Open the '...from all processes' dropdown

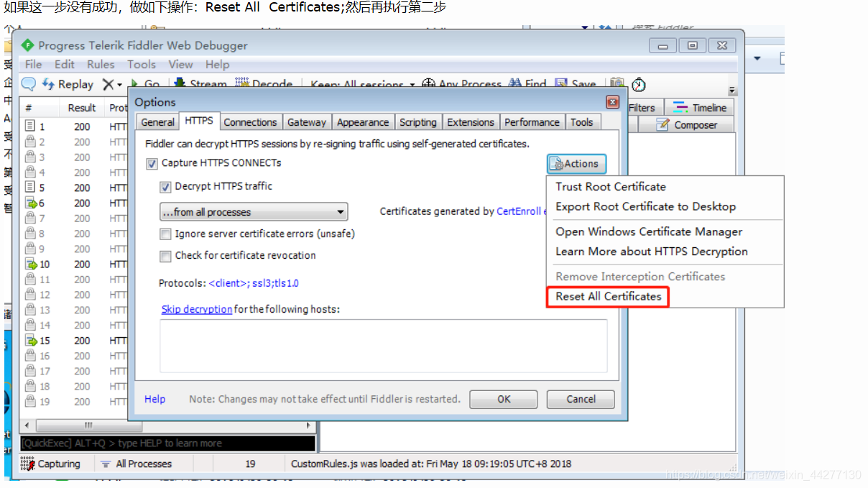[x=254, y=212]
